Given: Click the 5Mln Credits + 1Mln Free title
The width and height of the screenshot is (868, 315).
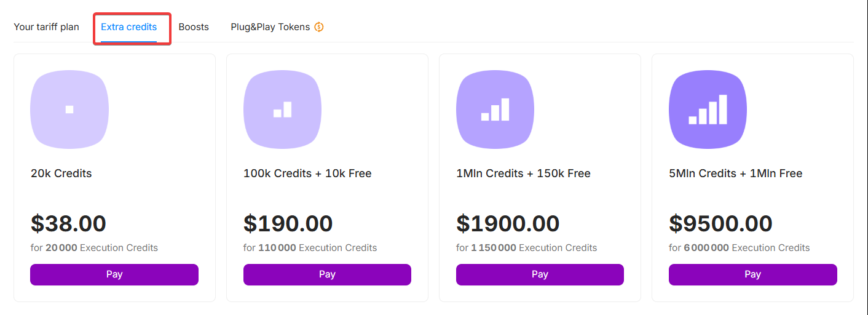Looking at the screenshot, I should pyautogui.click(x=736, y=173).
